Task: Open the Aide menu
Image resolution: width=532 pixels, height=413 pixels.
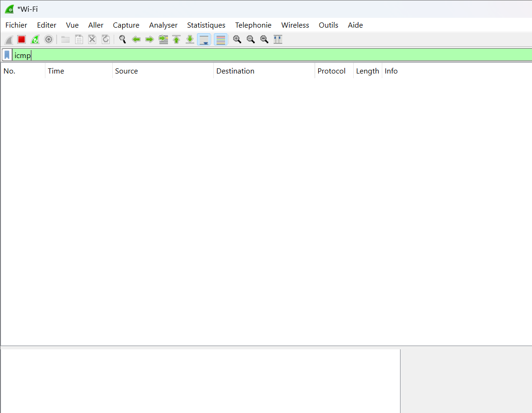Action: pyautogui.click(x=355, y=25)
